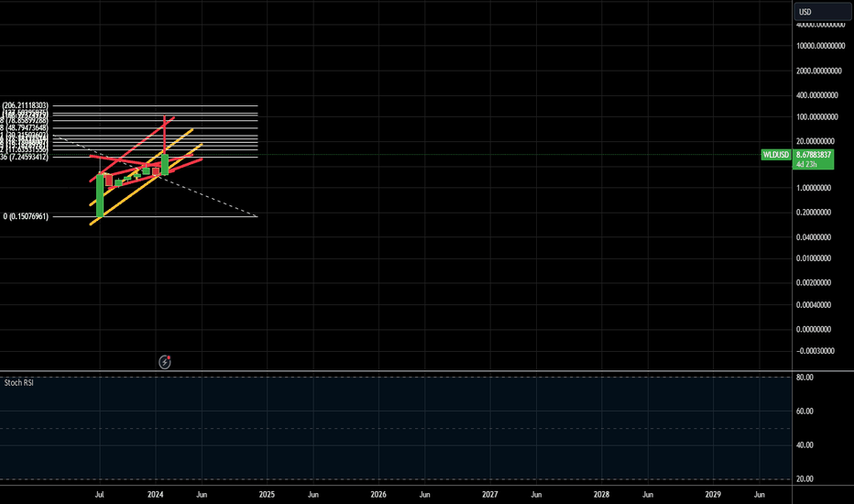Viewport: 854px width, 504px height.
Task: Click the -0.00030000 price axis label
Action: [x=816, y=351]
